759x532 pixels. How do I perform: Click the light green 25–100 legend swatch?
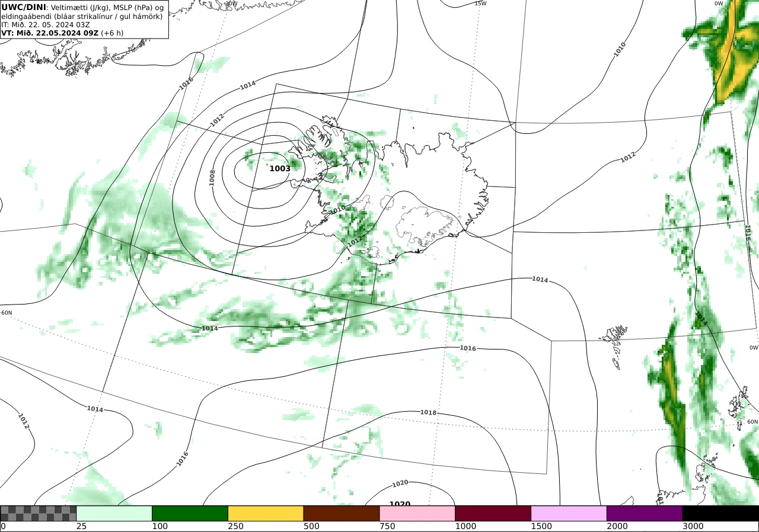point(114,513)
